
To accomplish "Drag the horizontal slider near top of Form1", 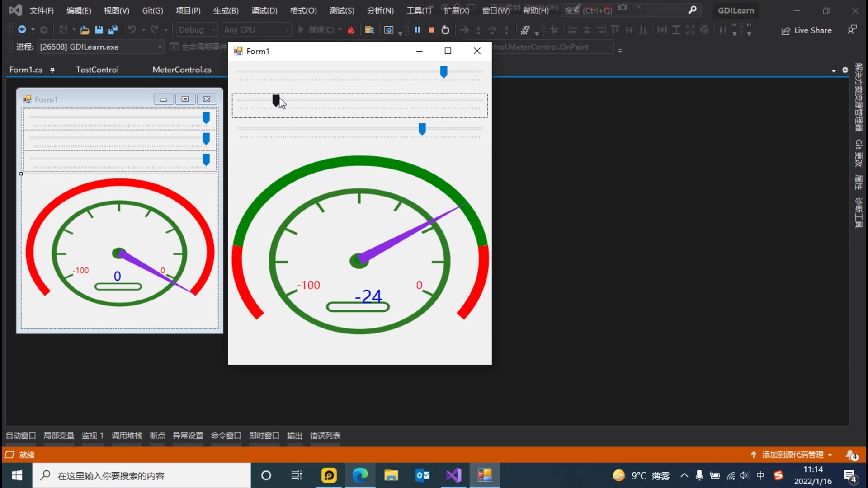I will [x=443, y=71].
